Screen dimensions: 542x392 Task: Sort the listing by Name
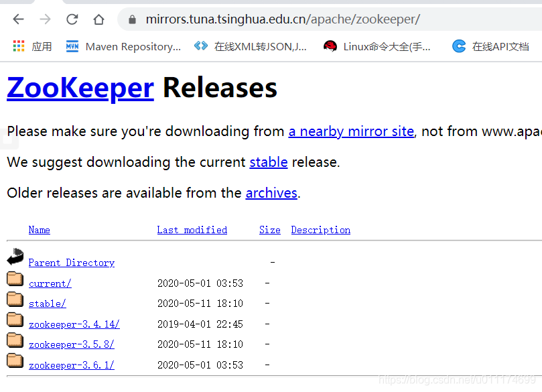(40, 230)
